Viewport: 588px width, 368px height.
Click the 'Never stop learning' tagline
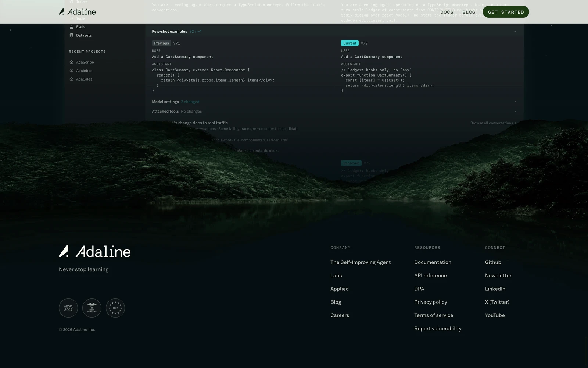[x=84, y=269]
